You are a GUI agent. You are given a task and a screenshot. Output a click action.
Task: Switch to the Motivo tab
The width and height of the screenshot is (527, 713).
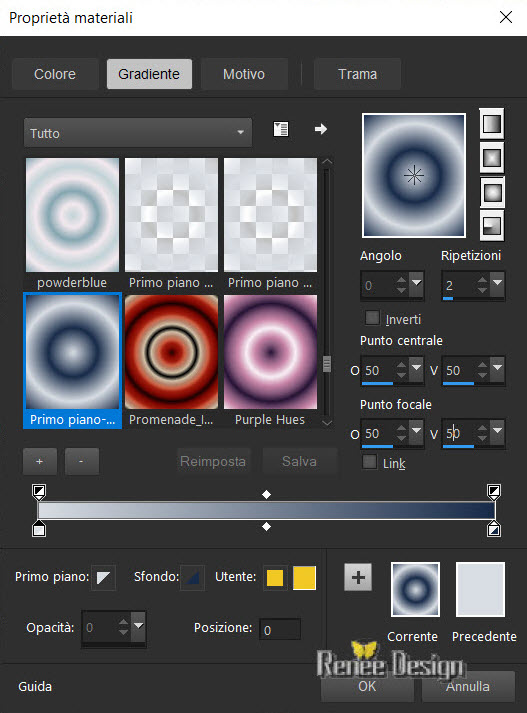coord(244,74)
